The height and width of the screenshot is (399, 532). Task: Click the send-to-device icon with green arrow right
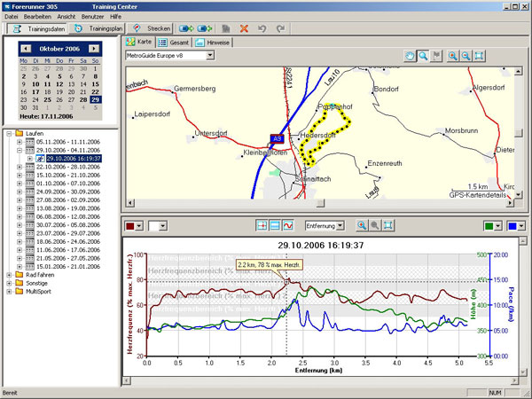pyautogui.click(x=186, y=29)
